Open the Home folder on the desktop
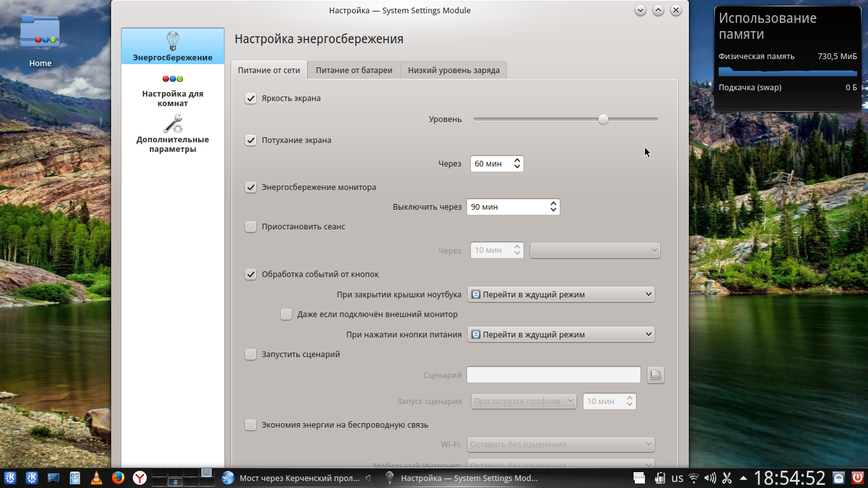The image size is (868, 488). pos(40,41)
